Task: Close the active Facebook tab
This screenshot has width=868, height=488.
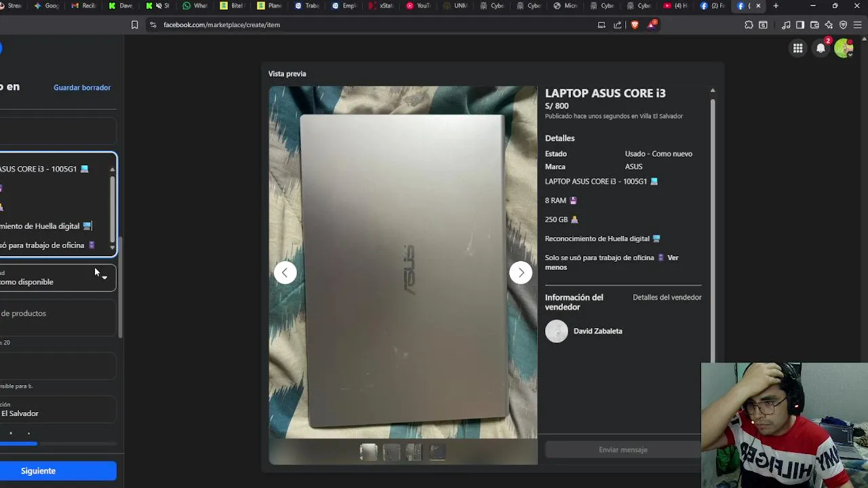Action: point(758,6)
